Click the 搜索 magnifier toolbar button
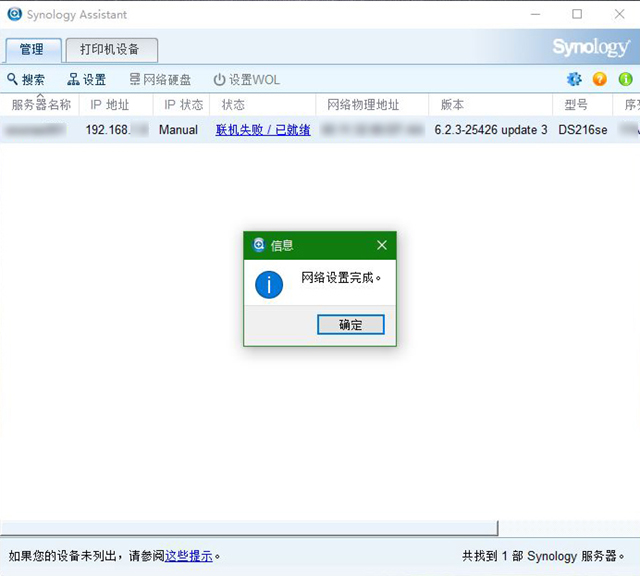 (x=26, y=79)
